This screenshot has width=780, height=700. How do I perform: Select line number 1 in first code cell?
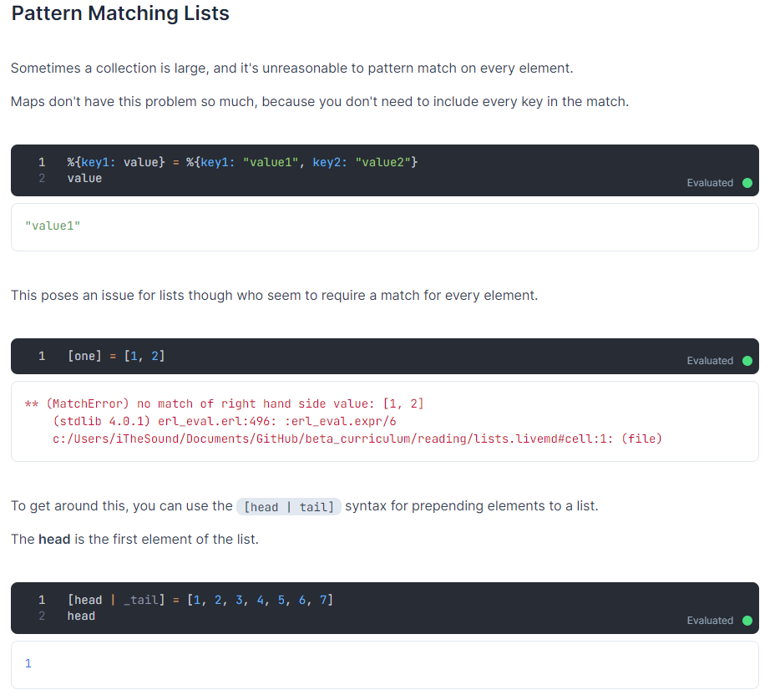click(42, 162)
